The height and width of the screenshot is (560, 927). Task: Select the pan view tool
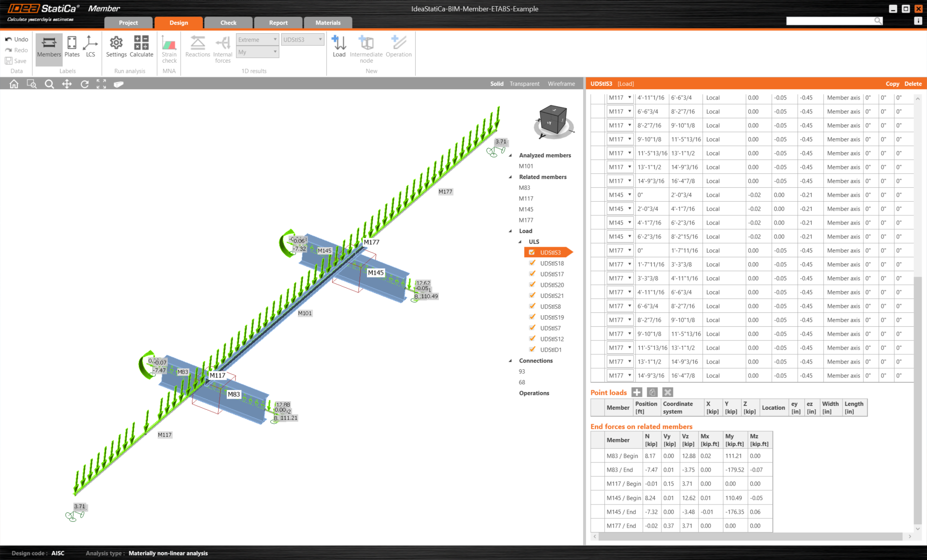click(67, 84)
